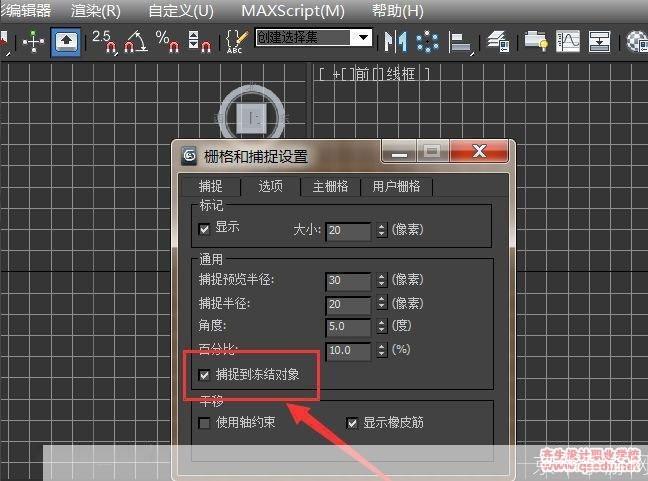Click the align tool icon
This screenshot has height=481, width=648.
pos(460,41)
